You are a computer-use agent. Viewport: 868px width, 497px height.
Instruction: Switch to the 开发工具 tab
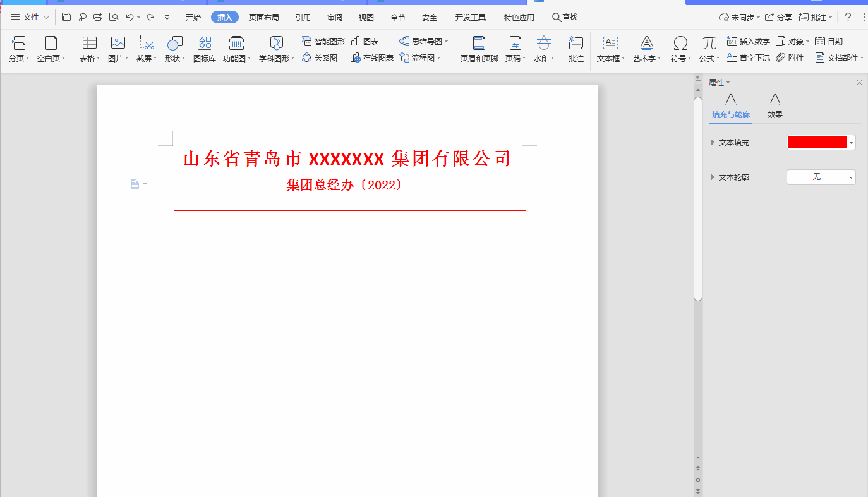point(471,17)
